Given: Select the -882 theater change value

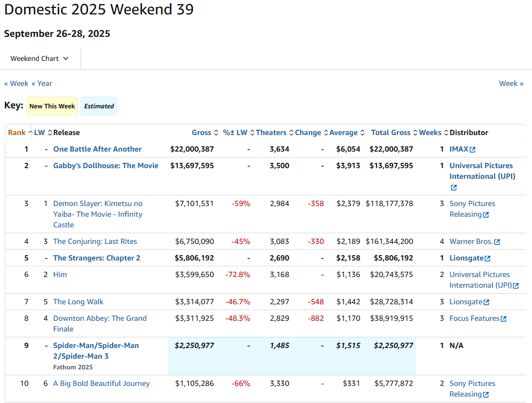Looking at the screenshot, I should click(316, 319).
